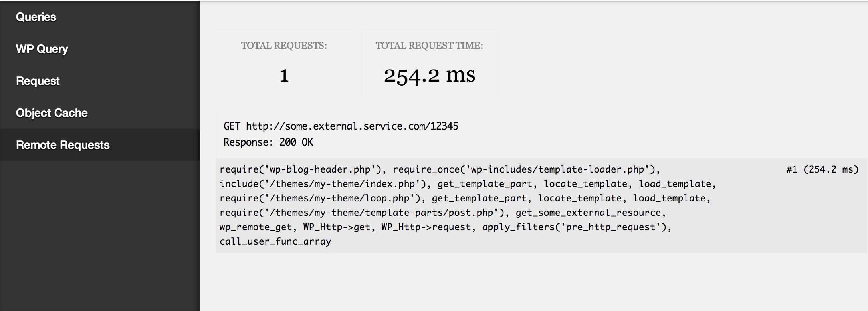Click the my-theme/index.php include entry

pos(324,184)
